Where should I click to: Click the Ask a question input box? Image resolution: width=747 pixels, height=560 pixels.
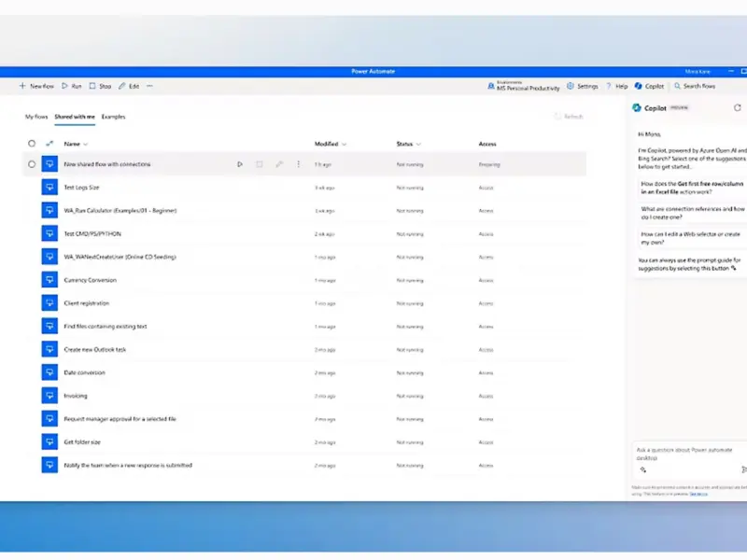[686, 453]
